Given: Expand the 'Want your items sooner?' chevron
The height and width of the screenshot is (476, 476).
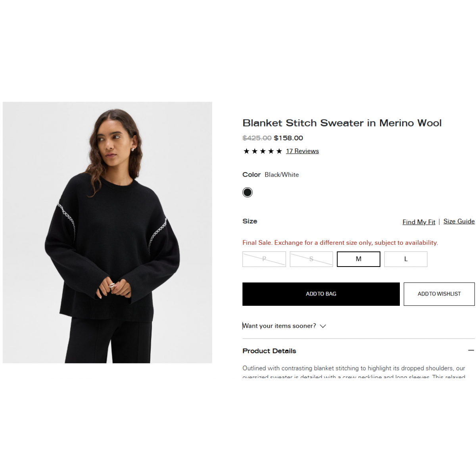Looking at the screenshot, I should click(x=323, y=326).
